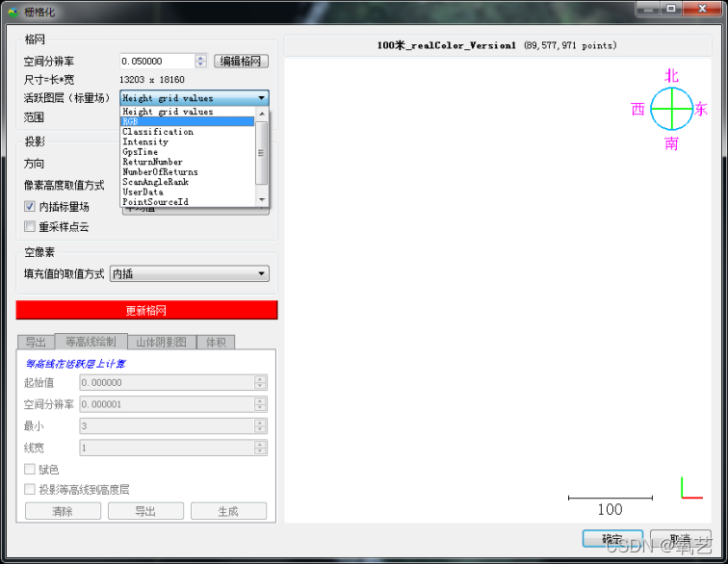Click the 13203 x 18160 size value
Viewport: 728px width, 564px height.
coord(152,79)
